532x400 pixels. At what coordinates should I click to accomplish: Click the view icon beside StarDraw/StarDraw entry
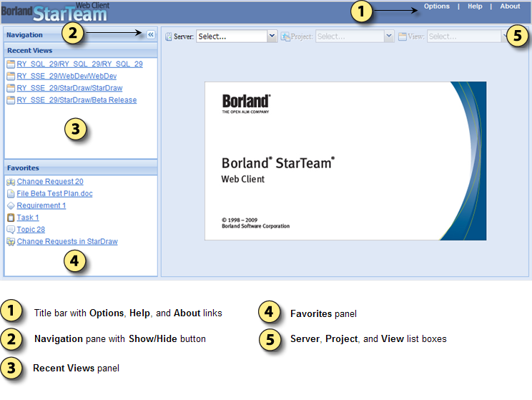(11, 88)
